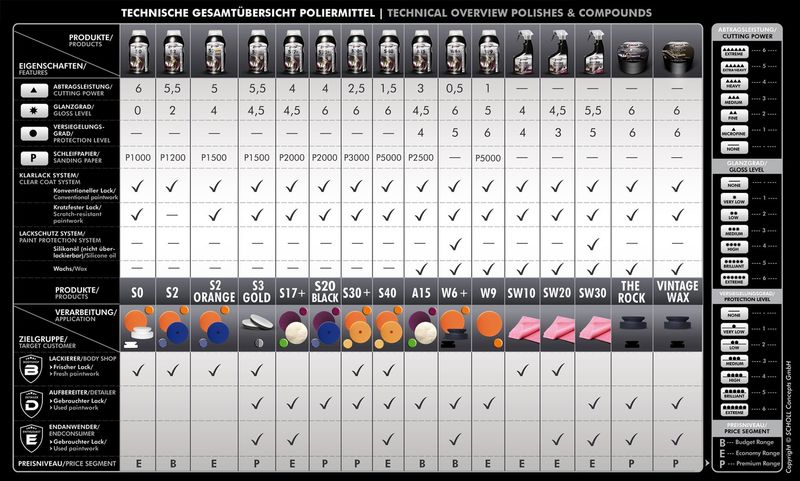Click the Detailer checkmark for Vintage Wax
The height and width of the screenshot is (481, 800).
click(x=677, y=403)
